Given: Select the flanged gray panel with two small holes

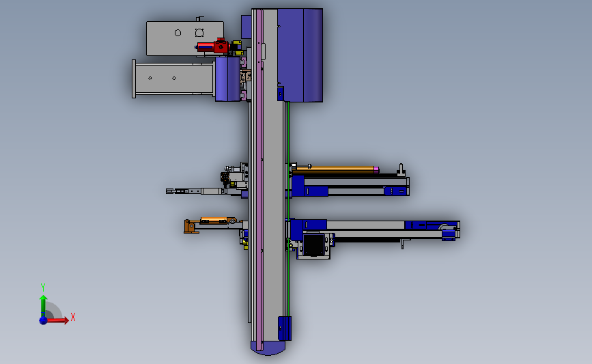Looking at the screenshot, I should (173, 79).
